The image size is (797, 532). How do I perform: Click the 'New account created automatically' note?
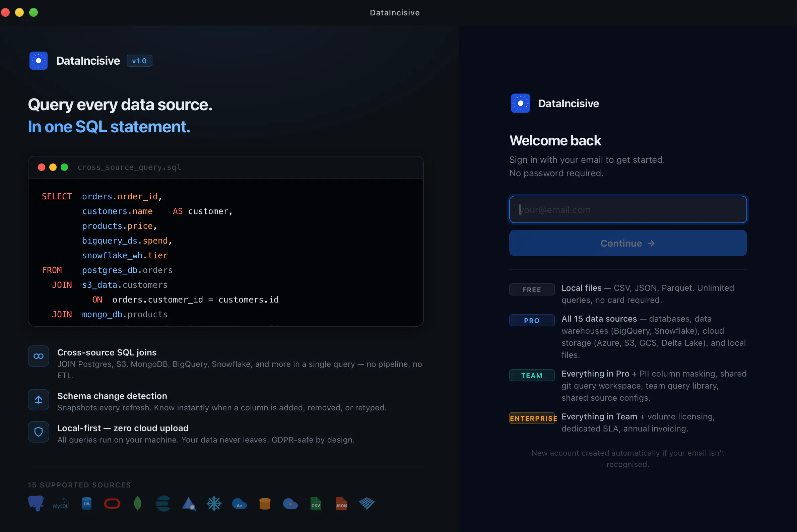[x=628, y=459]
